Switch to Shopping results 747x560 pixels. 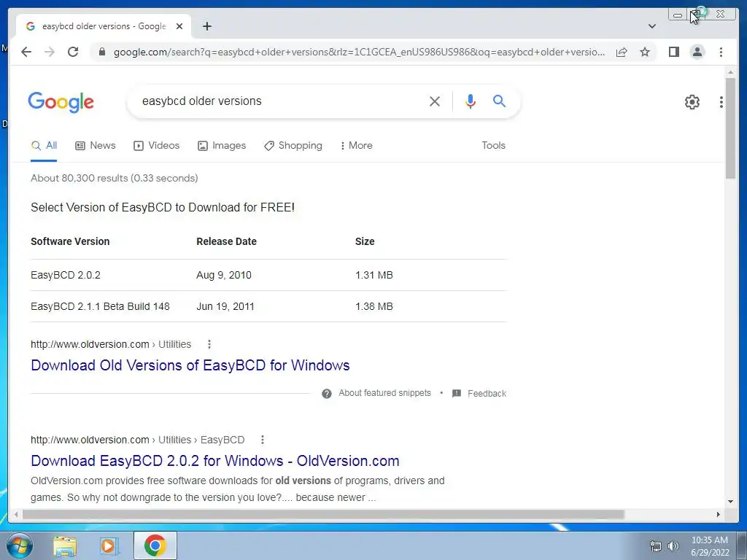point(293,146)
